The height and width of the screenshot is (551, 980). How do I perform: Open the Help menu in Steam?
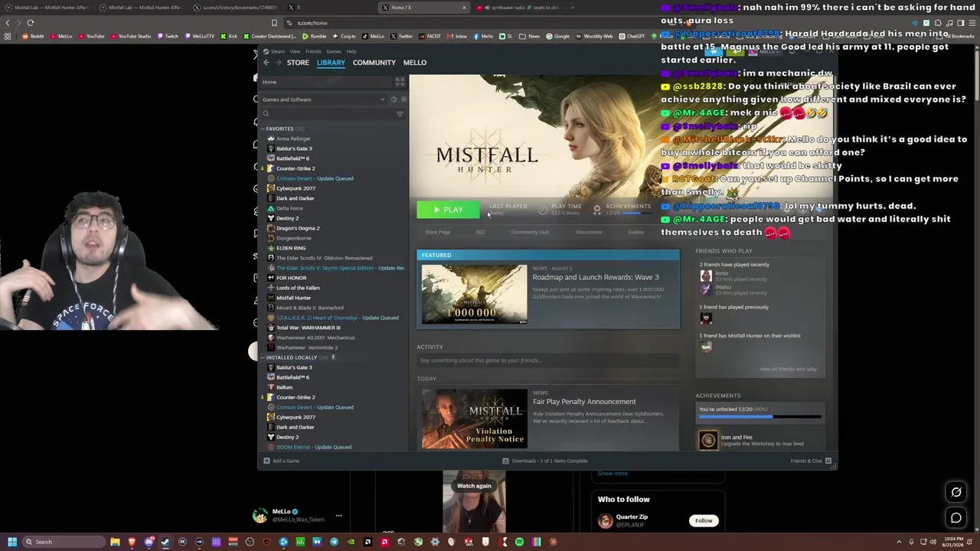point(351,51)
